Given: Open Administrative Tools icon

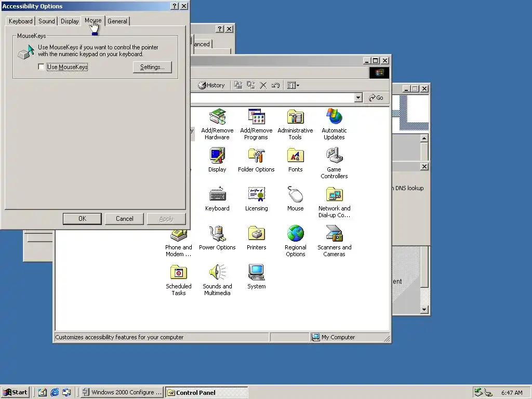Looking at the screenshot, I should 295,124.
